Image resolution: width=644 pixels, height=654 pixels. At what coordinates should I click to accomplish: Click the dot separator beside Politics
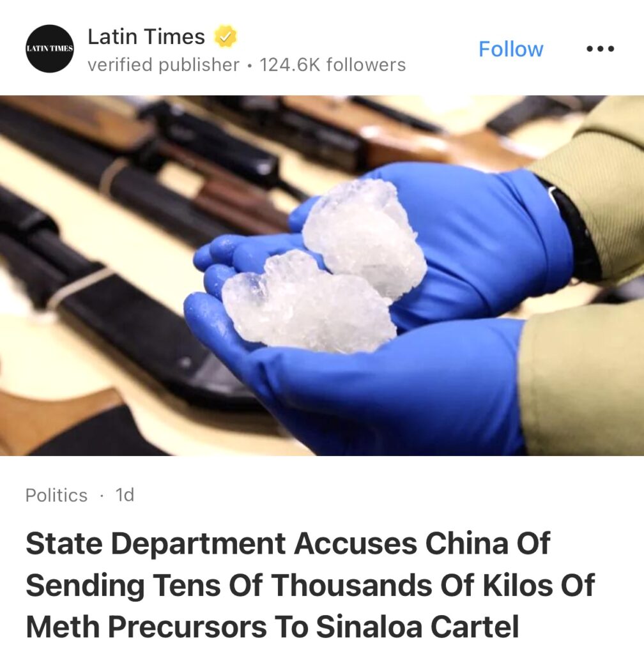102,496
